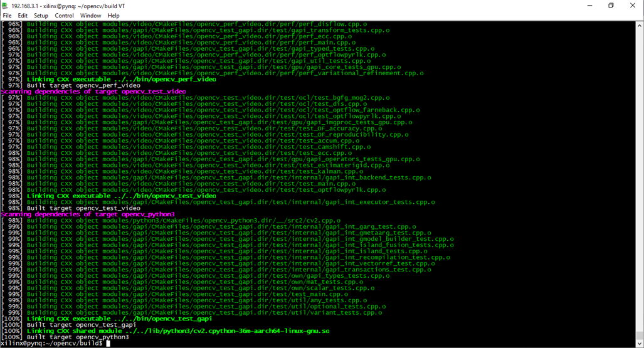Click 'Built target opencv_perf_video' line
644x348 pixels.
pos(71,85)
